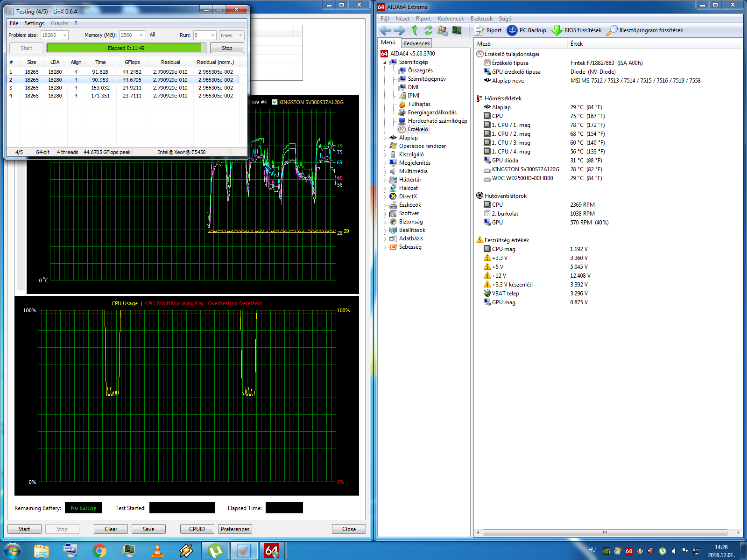Open VLC media player from taskbar

click(x=157, y=551)
